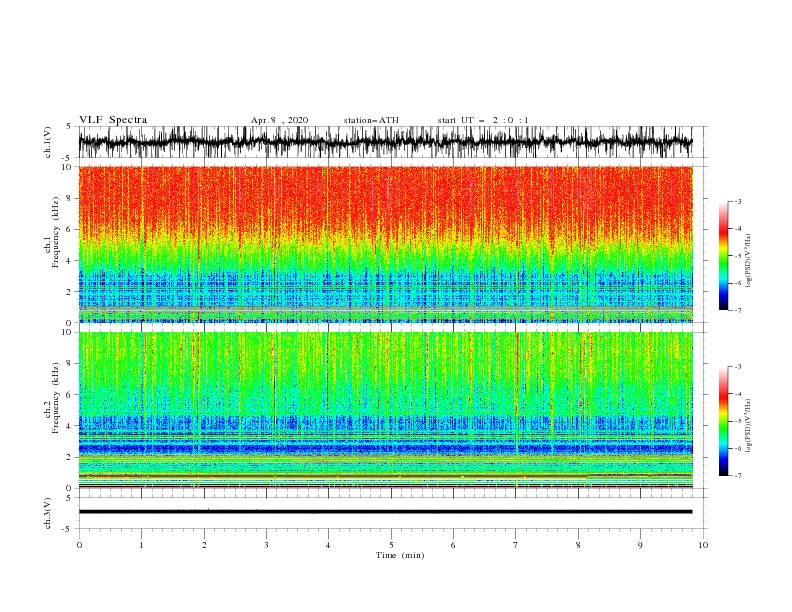Click the '-3' tick of the upper colorbar
The image size is (792, 612).
tap(737, 201)
